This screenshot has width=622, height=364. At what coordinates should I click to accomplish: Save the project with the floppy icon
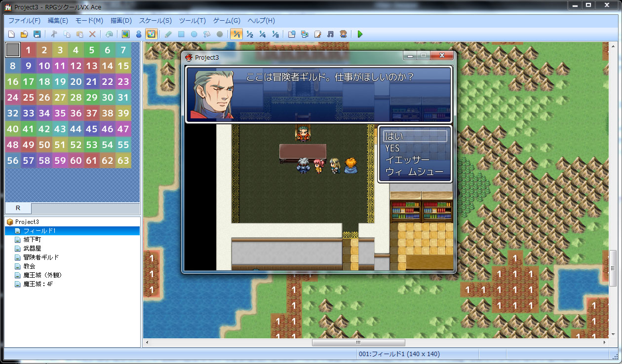click(x=37, y=35)
